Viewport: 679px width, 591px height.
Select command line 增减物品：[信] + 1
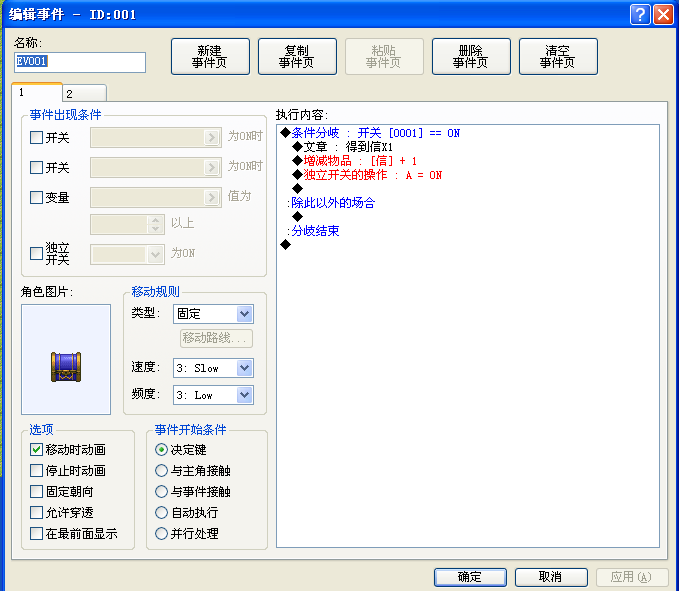(354, 161)
